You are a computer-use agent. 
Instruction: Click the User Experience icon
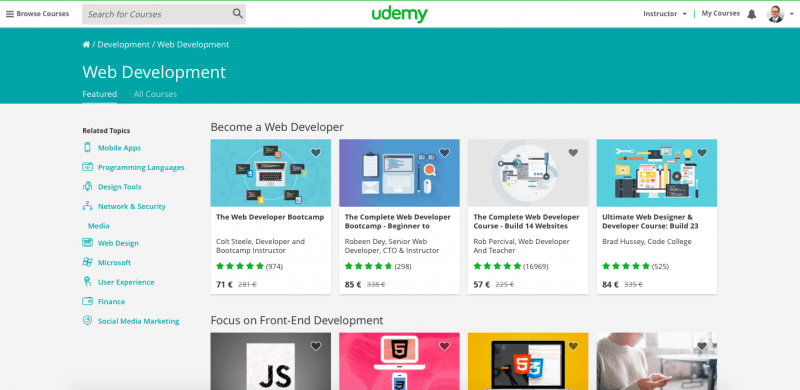pyautogui.click(x=87, y=282)
